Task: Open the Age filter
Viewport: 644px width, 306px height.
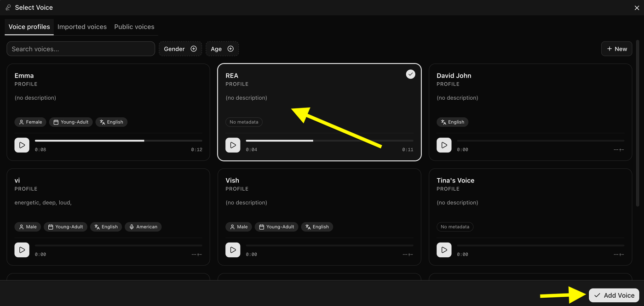Action: [222, 49]
